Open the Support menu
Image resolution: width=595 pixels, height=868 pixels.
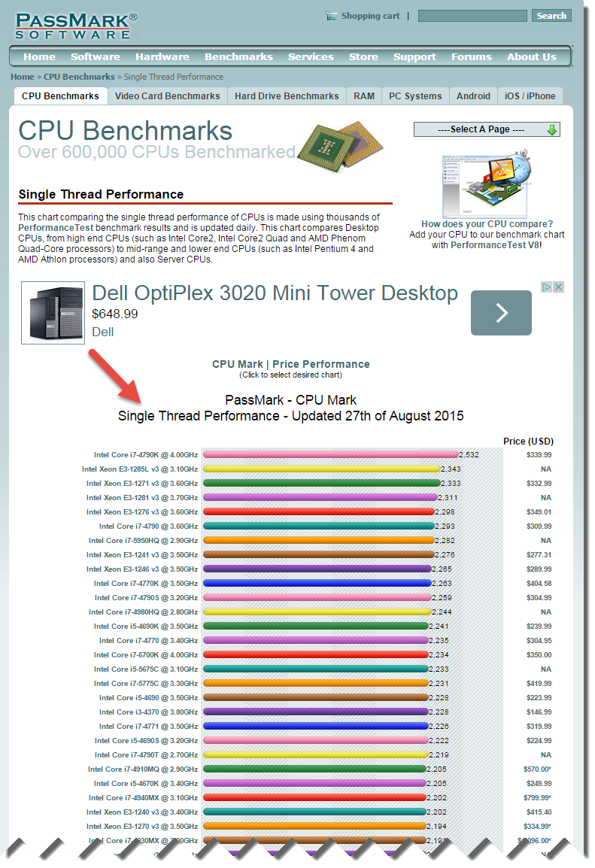click(x=414, y=57)
